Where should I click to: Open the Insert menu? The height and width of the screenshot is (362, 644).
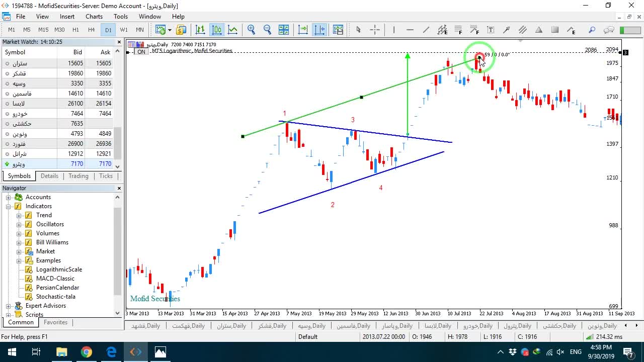[67, 17]
